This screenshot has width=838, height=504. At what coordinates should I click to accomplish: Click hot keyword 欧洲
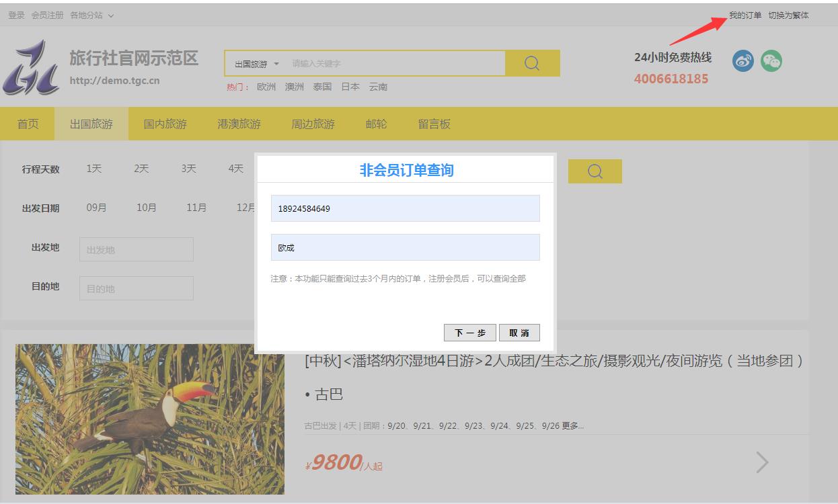266,87
